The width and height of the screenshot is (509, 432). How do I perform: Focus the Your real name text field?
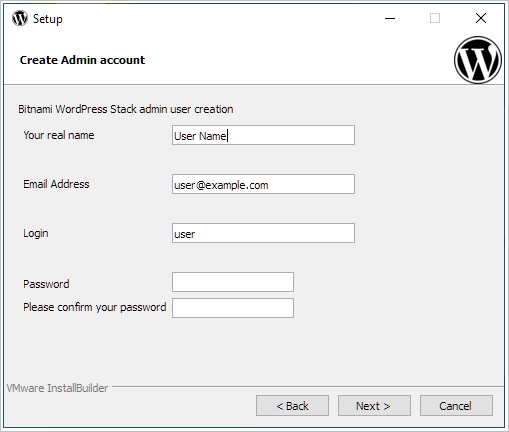tap(263, 135)
